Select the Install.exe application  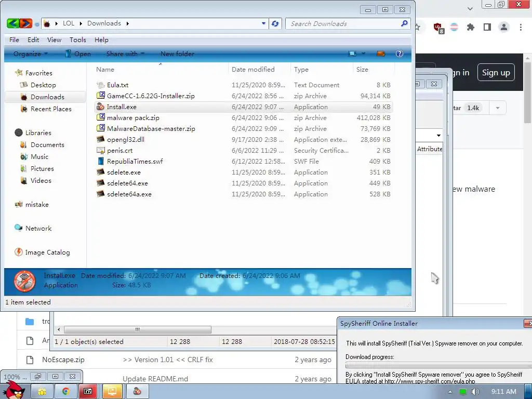coord(122,107)
